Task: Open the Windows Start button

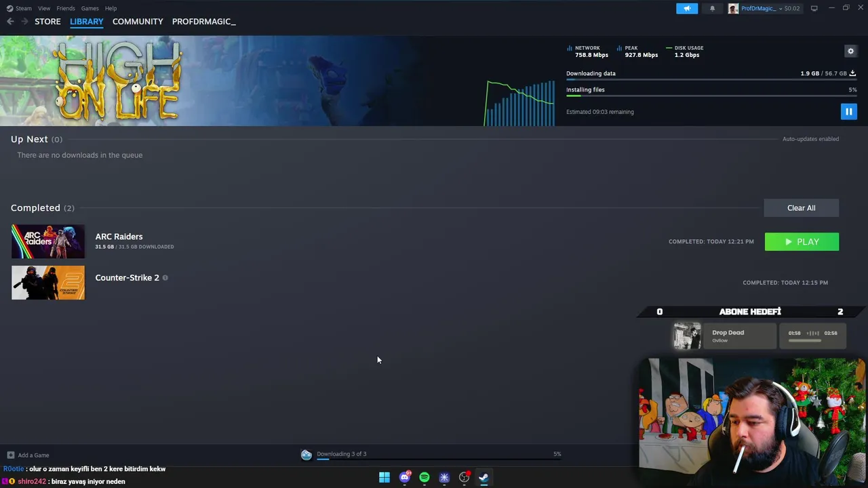Action: 384,478
